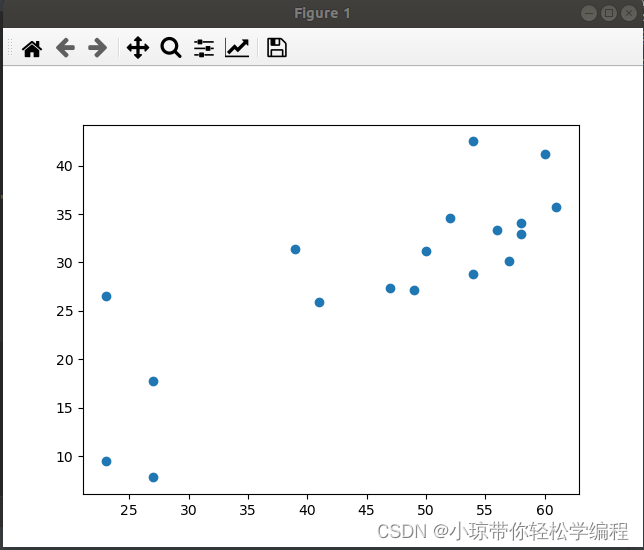Viewport: 644px width, 550px height.
Task: Activate the zoom to rectangle tool
Action: tap(171, 48)
